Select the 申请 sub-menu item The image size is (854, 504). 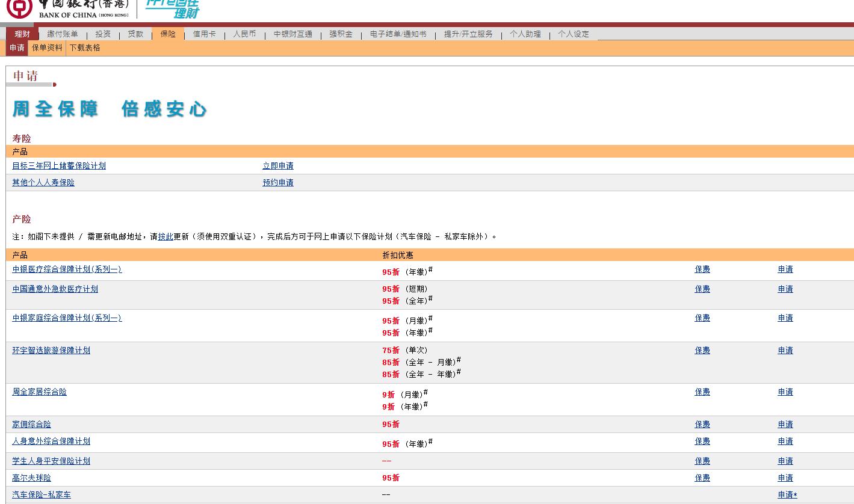coord(17,48)
